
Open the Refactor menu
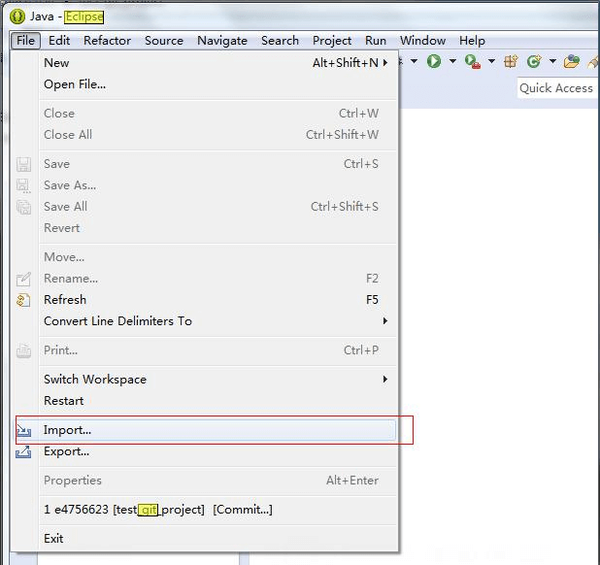click(107, 41)
